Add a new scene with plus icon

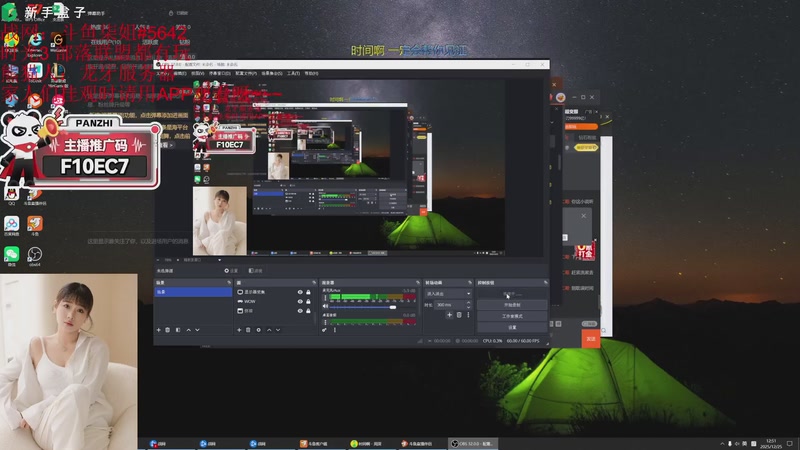[x=159, y=330]
